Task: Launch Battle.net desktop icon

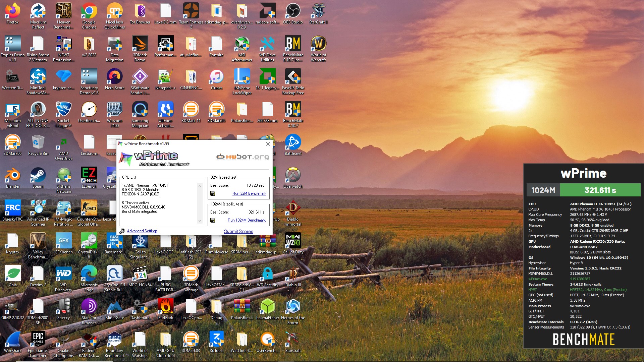Action: (x=293, y=145)
